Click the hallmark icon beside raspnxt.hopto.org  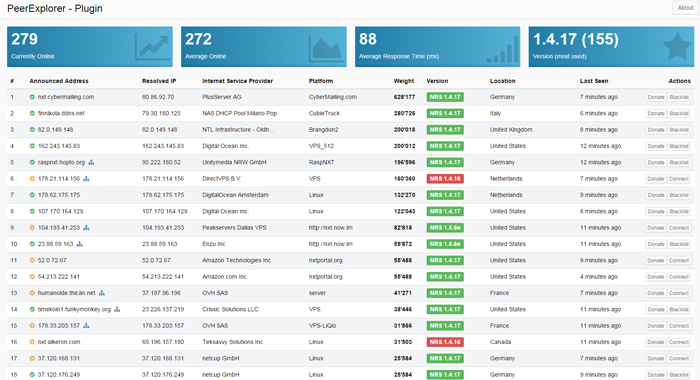(91, 163)
